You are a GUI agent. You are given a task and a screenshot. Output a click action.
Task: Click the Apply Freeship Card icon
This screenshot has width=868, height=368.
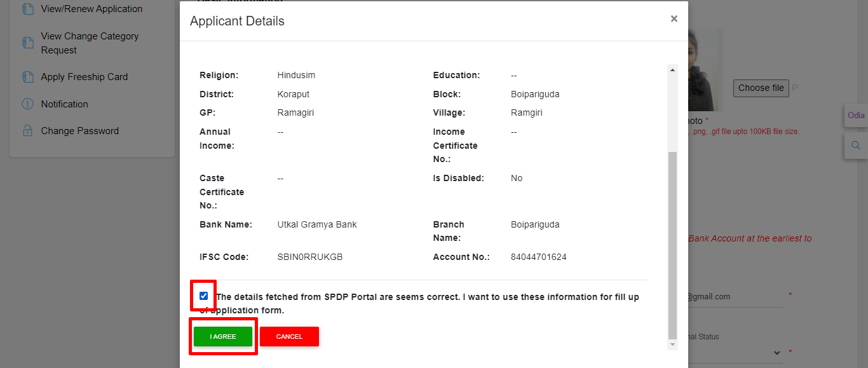click(27, 76)
